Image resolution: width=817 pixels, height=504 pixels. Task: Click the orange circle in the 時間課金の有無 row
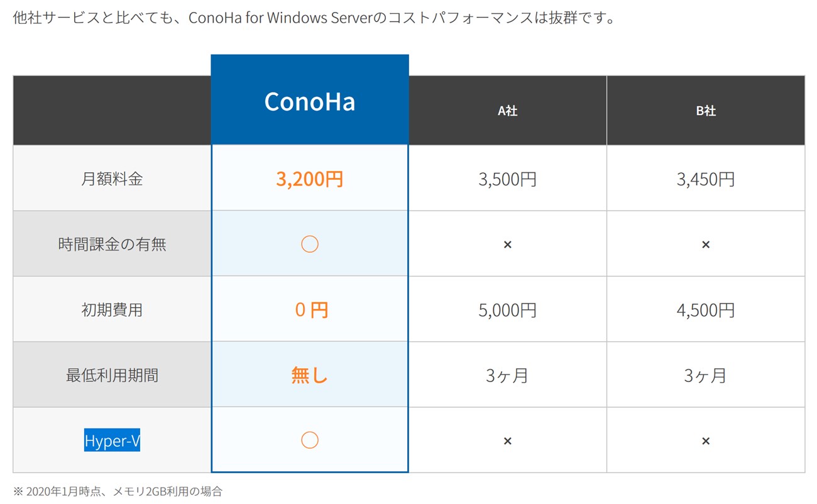(x=309, y=244)
